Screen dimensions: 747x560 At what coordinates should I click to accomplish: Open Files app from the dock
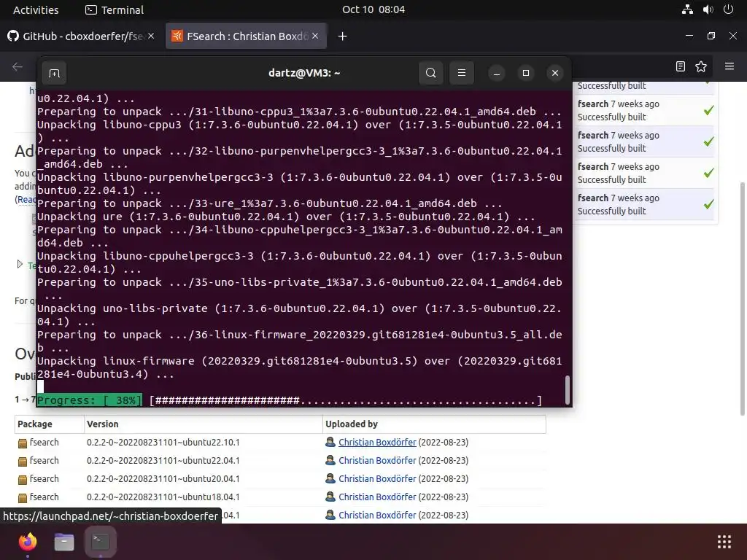pyautogui.click(x=64, y=542)
